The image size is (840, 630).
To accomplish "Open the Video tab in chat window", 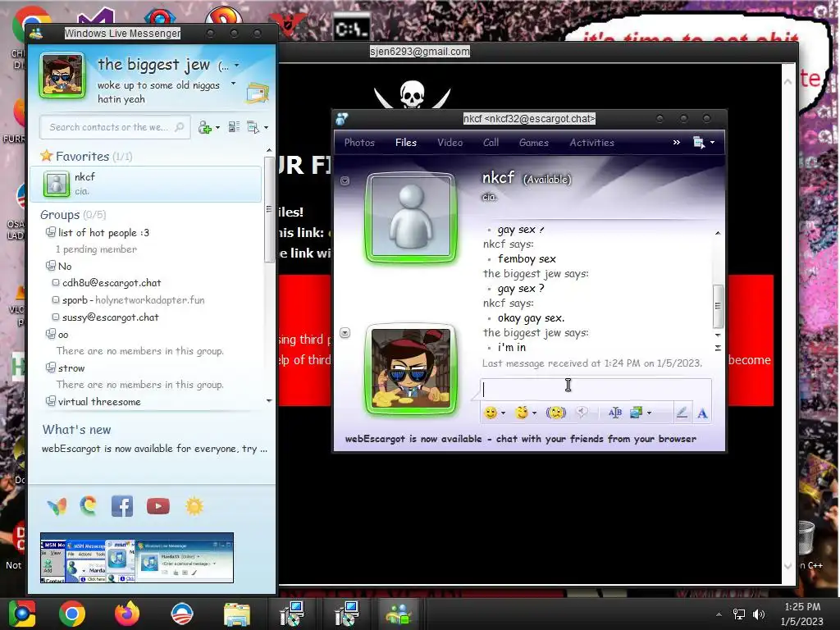I will click(450, 143).
